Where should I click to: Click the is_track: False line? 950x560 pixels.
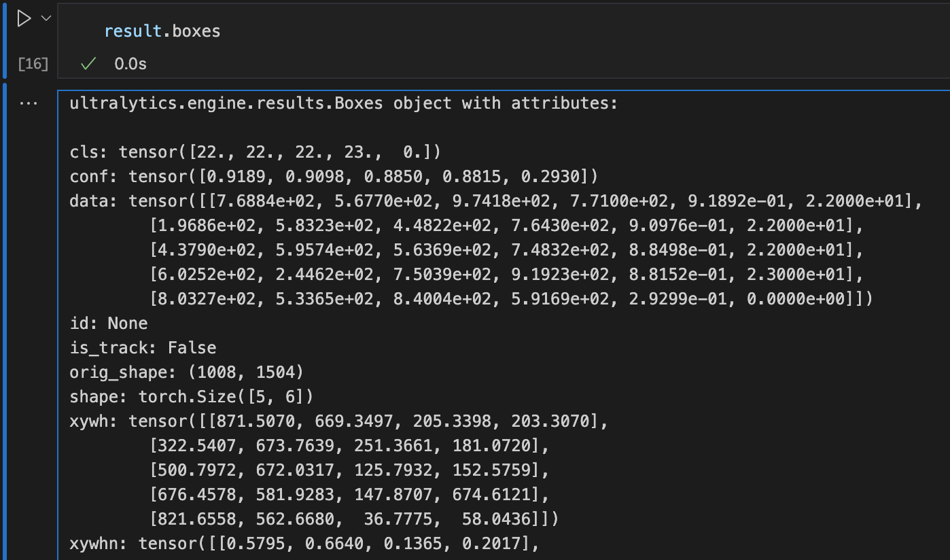click(143, 347)
